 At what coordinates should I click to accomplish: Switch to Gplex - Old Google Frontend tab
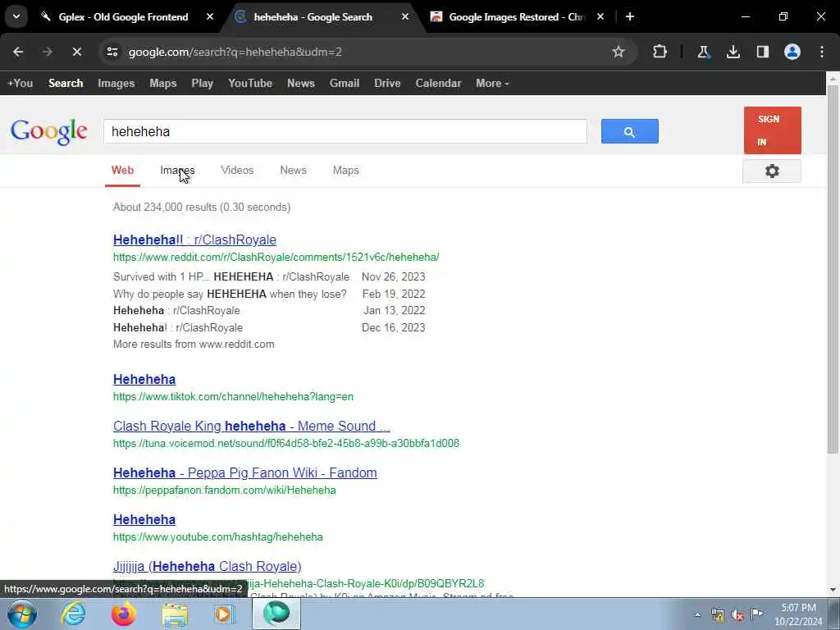(125, 17)
